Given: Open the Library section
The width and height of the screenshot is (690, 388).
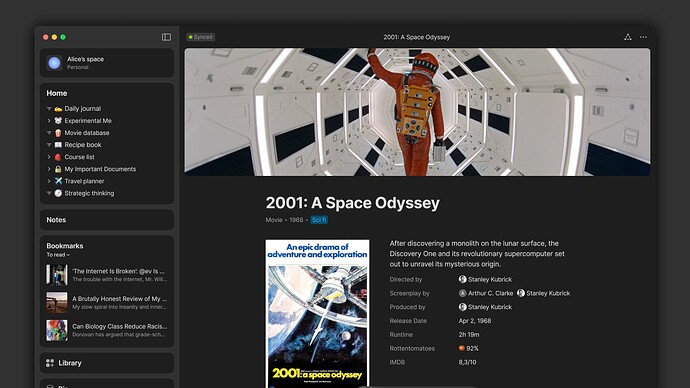Looking at the screenshot, I should pyautogui.click(x=107, y=363).
